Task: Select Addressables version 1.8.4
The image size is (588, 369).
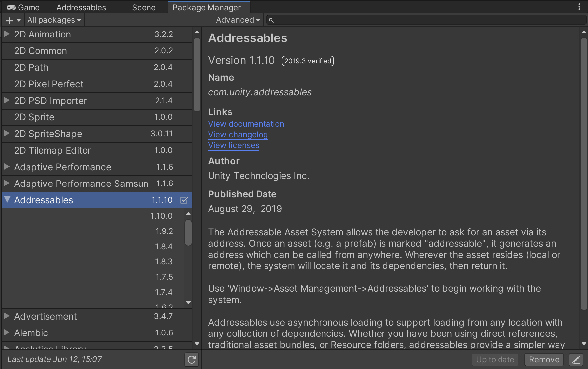Action: pyautogui.click(x=164, y=247)
